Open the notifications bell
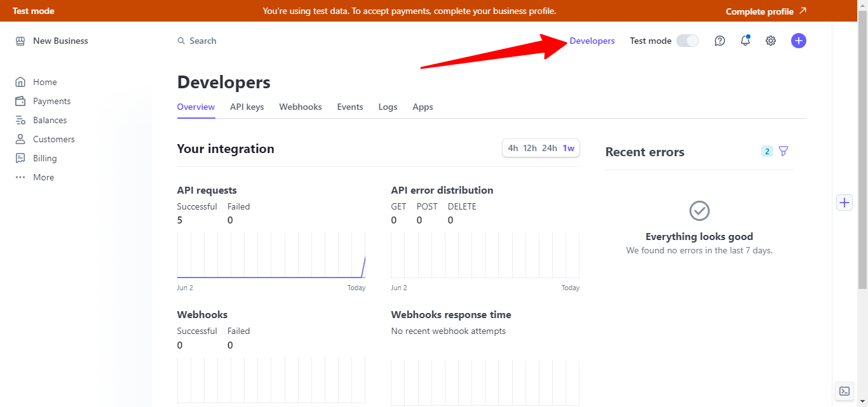The image size is (868, 407). (x=745, y=41)
